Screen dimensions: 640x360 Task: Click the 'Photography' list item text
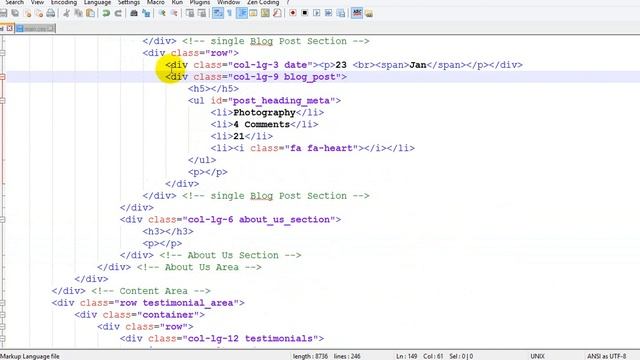tap(264, 112)
